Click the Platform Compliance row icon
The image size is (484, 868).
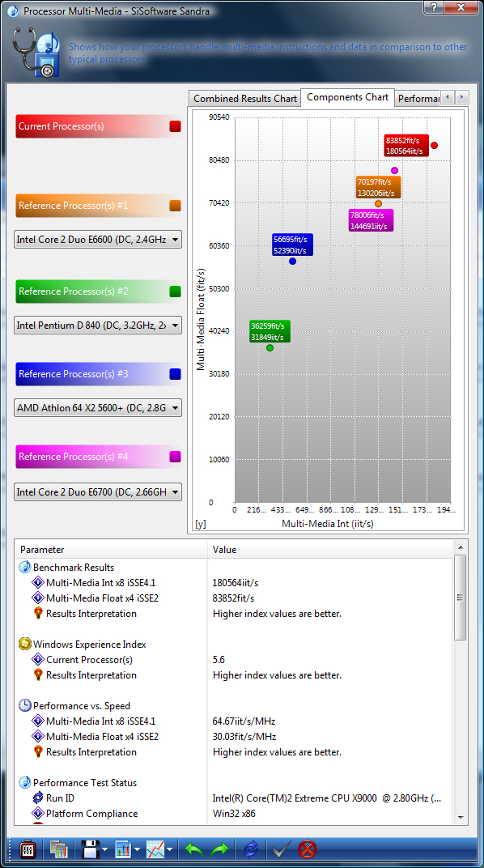pos(37,814)
